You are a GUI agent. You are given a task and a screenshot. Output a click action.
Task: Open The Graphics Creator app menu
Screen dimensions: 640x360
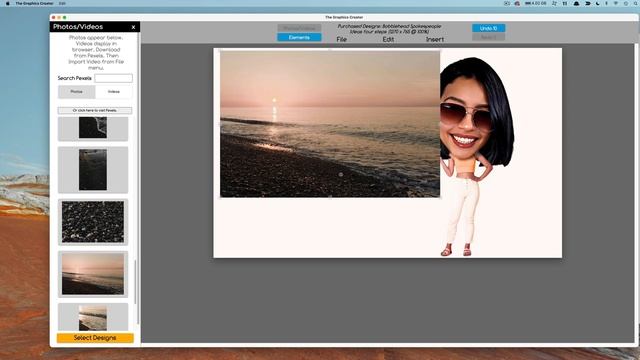[x=34, y=3]
